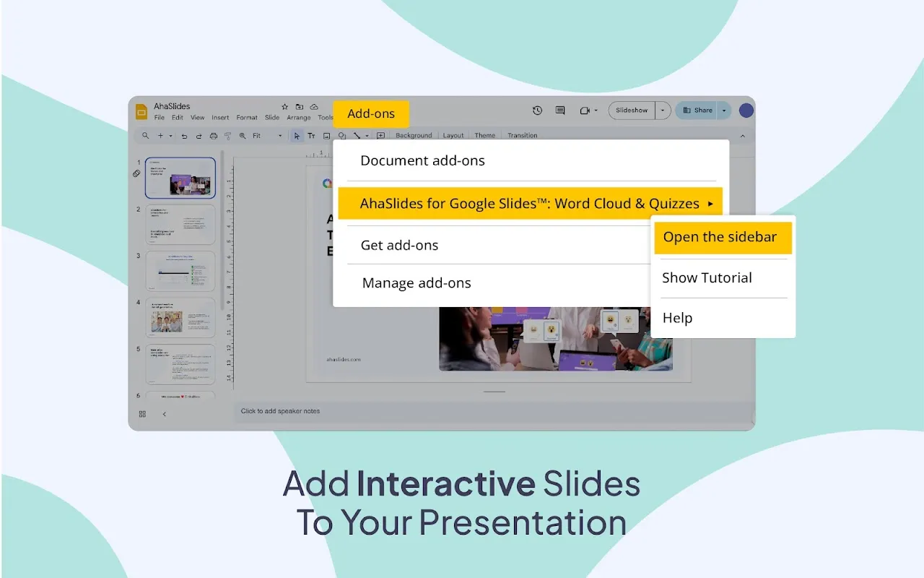924x578 pixels.
Task: Insert an image using the toolbar icon
Action: 326,136
